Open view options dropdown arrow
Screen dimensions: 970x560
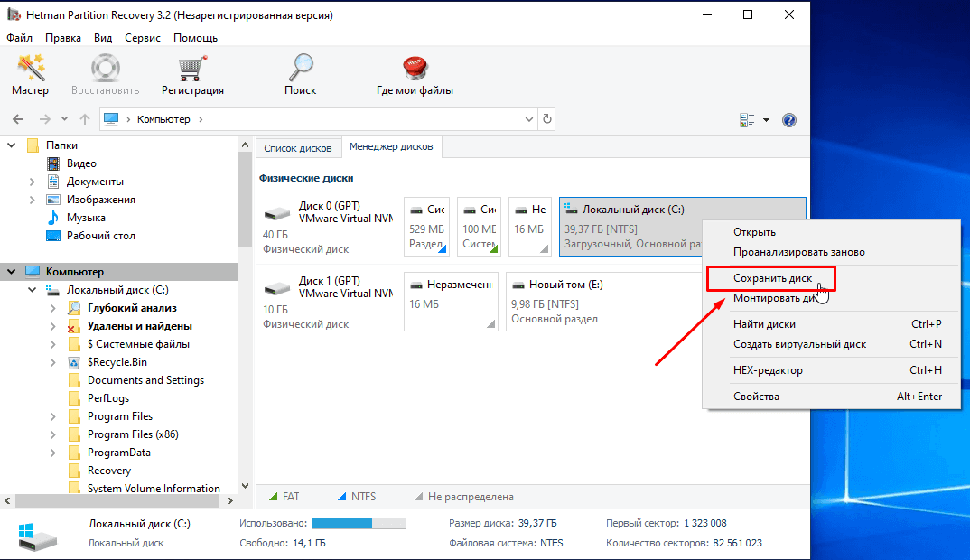pyautogui.click(x=766, y=120)
